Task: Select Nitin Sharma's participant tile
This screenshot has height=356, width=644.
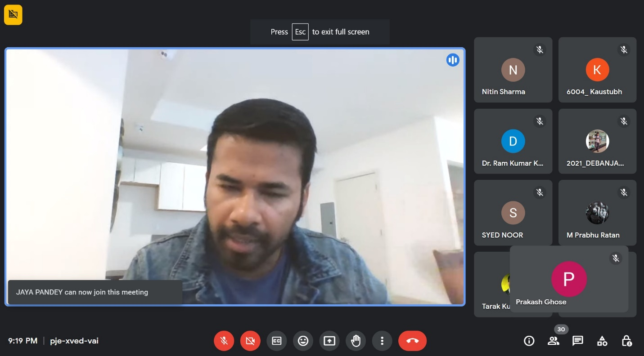Action: click(513, 70)
